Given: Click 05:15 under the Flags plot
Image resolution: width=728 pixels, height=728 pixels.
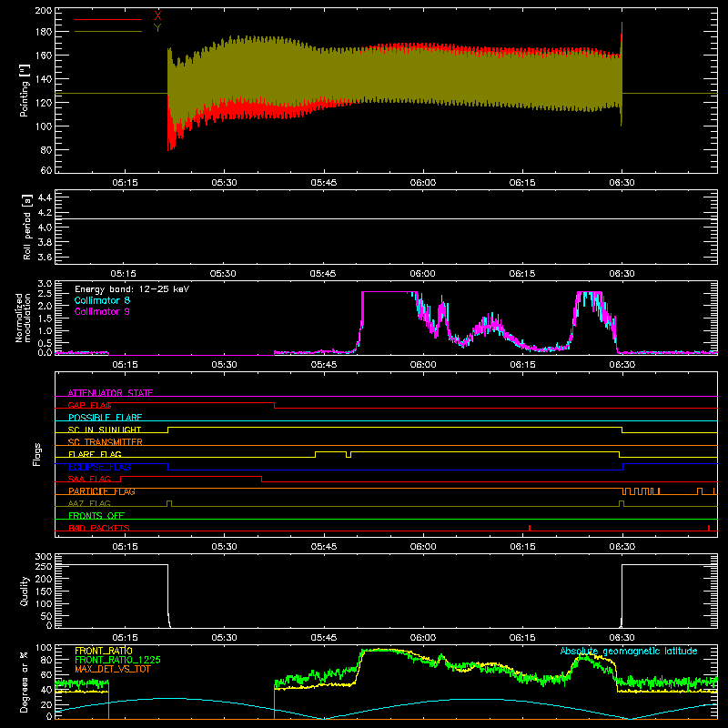Looking at the screenshot, I should pyautogui.click(x=125, y=547).
